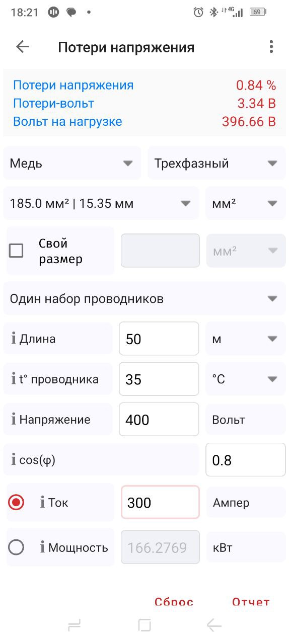Enable the Свой размер checkbox

coord(16,251)
